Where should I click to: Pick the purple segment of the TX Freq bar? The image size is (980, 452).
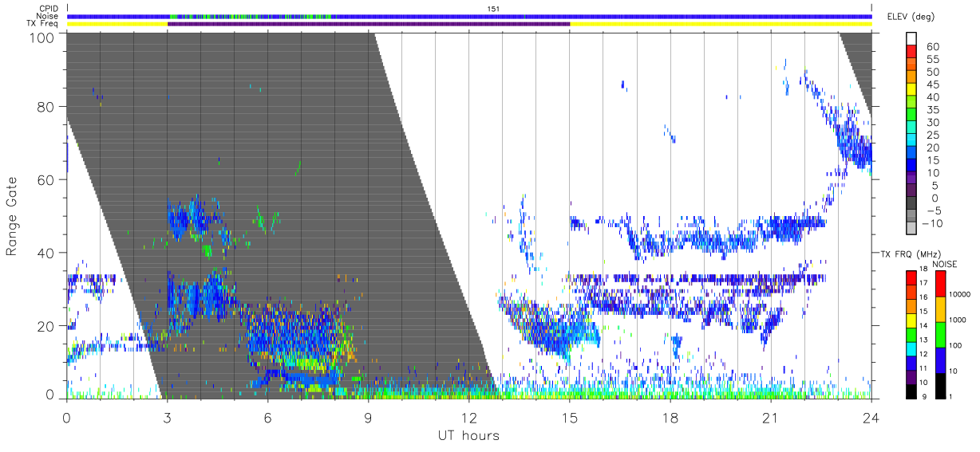[369, 24]
